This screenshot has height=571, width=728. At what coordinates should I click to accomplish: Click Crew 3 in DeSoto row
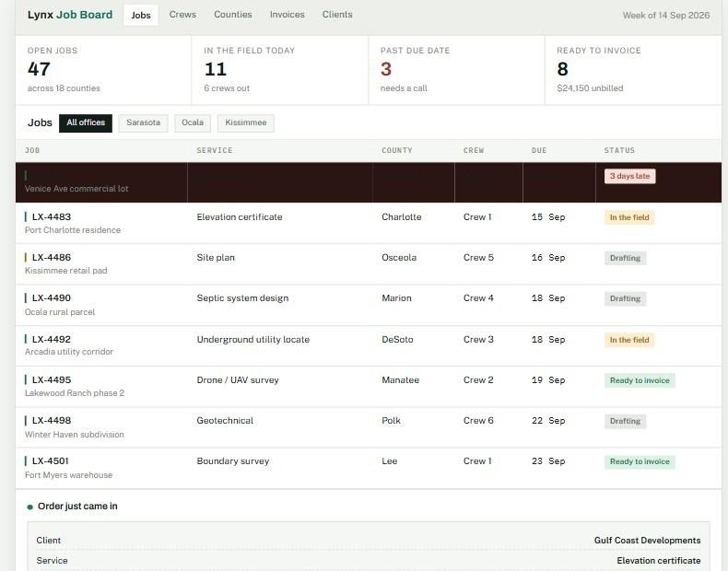point(478,340)
